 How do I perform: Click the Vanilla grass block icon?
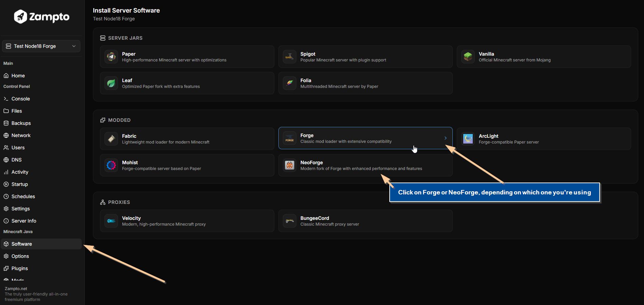[468, 57]
